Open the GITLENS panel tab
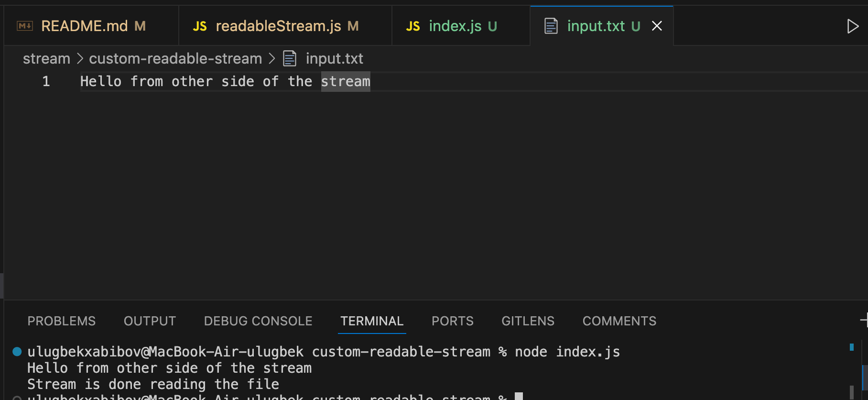868x400 pixels. [x=528, y=321]
